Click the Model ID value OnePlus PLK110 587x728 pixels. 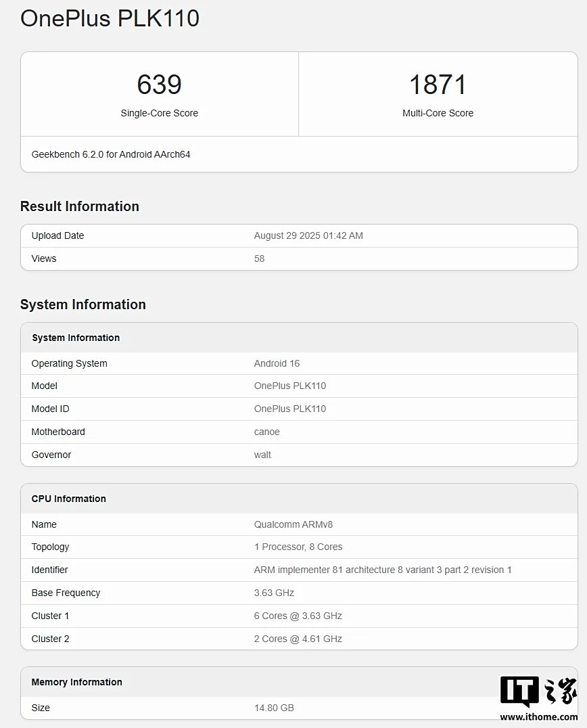[x=290, y=409]
